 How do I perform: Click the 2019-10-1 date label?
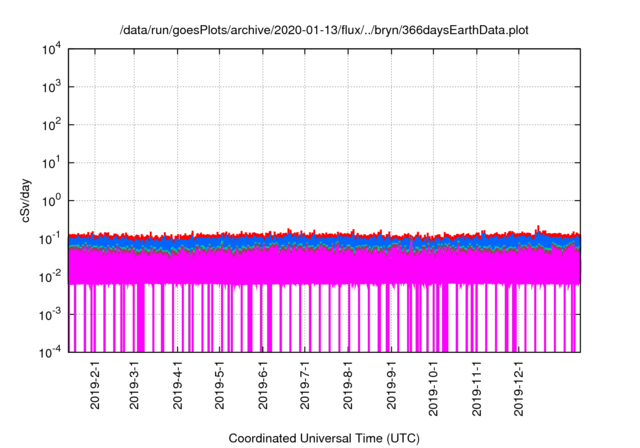coord(433,389)
